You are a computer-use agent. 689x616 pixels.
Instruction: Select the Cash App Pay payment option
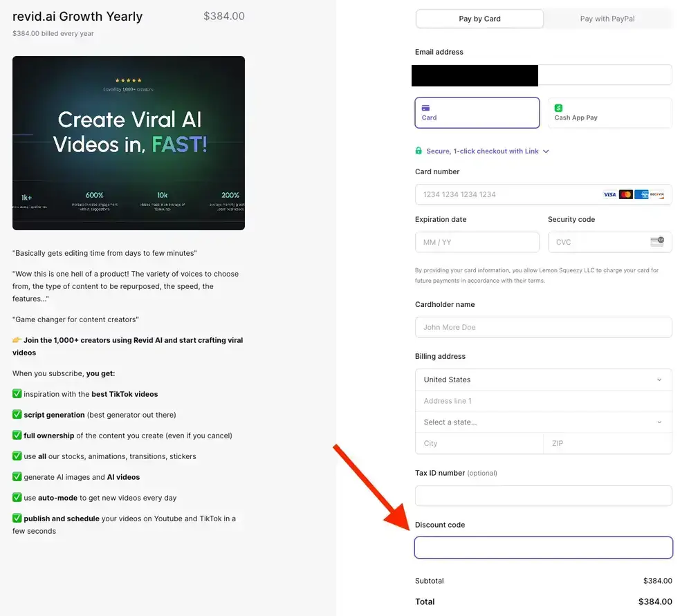[x=609, y=113]
